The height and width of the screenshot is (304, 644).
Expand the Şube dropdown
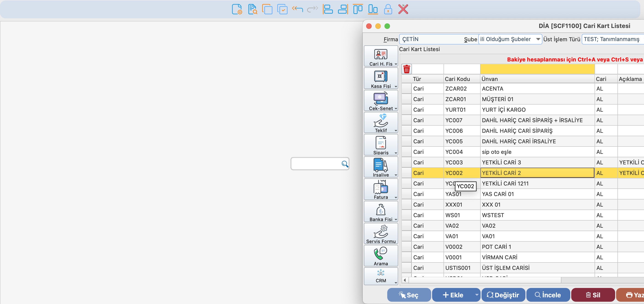[x=538, y=39]
